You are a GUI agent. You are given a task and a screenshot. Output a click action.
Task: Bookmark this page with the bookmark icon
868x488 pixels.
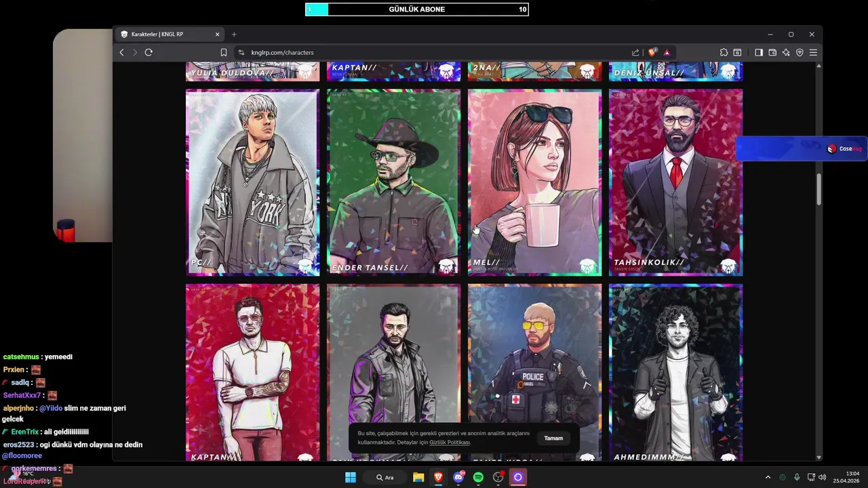pyautogui.click(x=224, y=52)
